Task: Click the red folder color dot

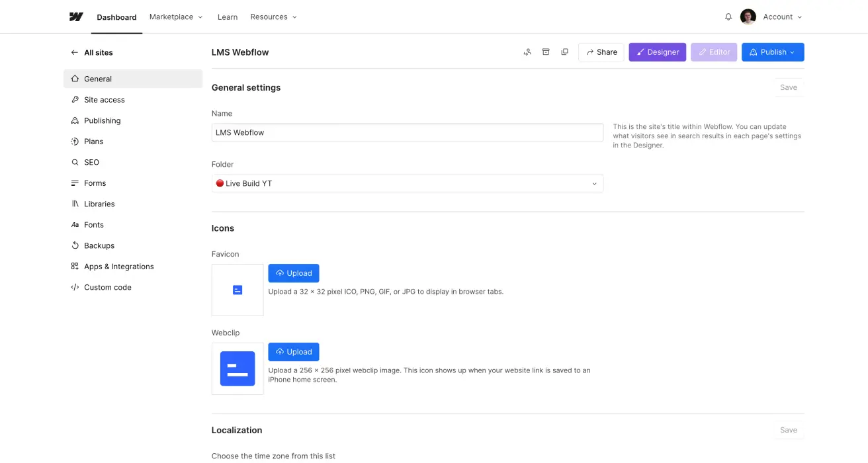Action: pyautogui.click(x=220, y=183)
